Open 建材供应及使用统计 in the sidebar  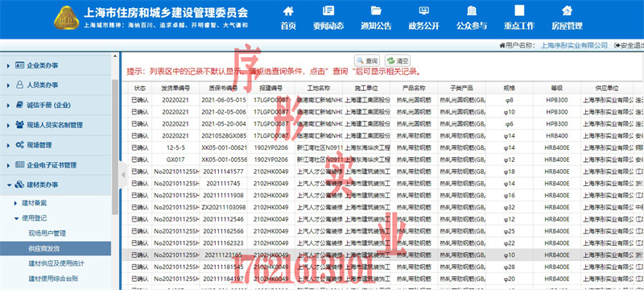(56, 263)
